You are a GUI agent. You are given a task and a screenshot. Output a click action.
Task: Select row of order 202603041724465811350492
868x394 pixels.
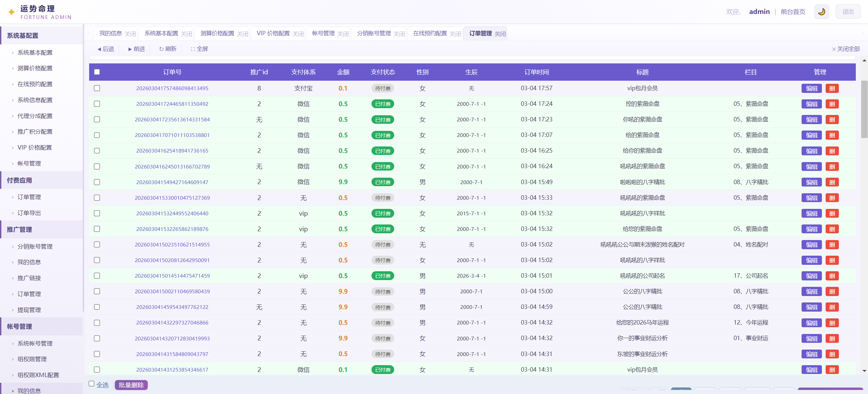pyautogui.click(x=97, y=104)
